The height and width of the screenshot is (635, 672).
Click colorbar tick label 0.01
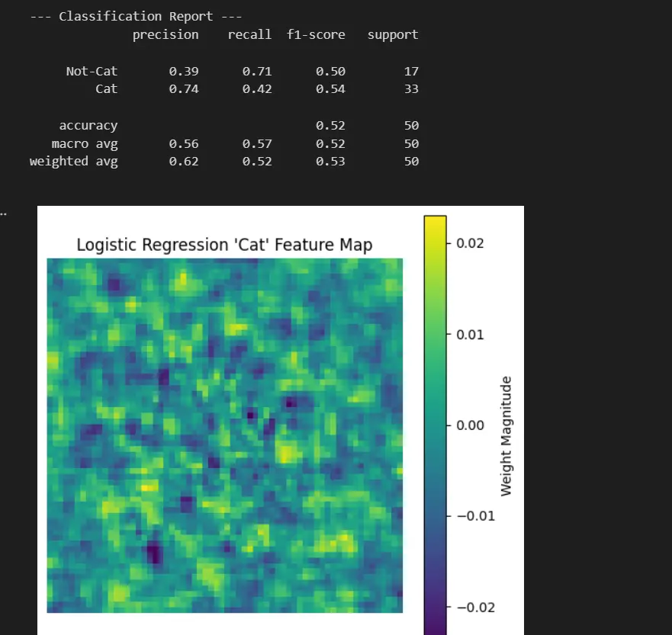(470, 335)
